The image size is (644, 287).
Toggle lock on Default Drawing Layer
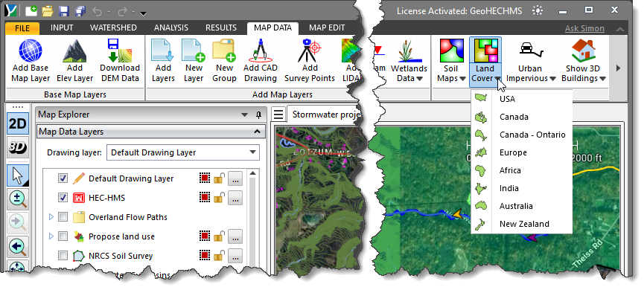(x=220, y=178)
